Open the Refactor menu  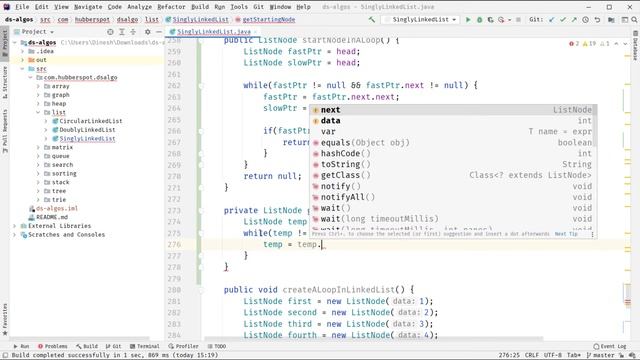171,7
